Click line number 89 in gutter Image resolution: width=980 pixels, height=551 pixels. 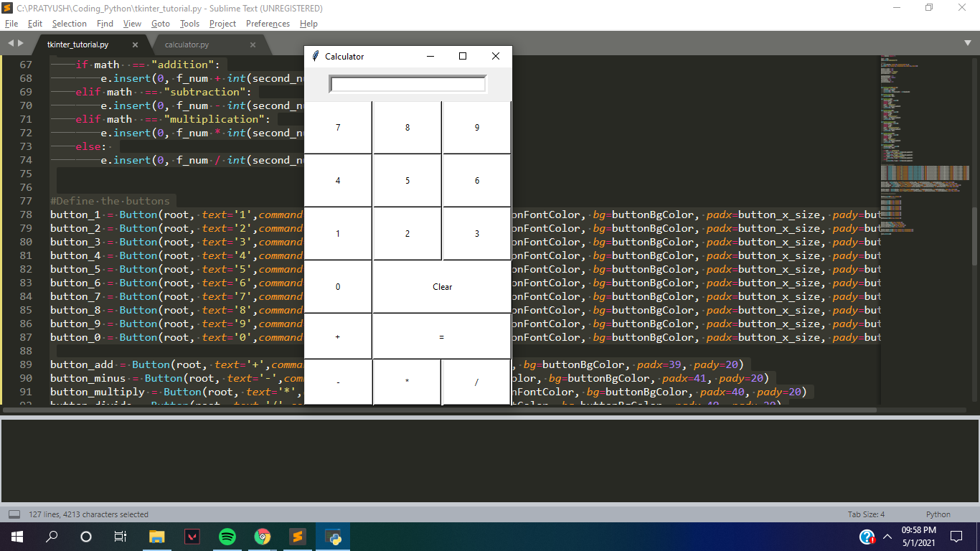coord(26,364)
